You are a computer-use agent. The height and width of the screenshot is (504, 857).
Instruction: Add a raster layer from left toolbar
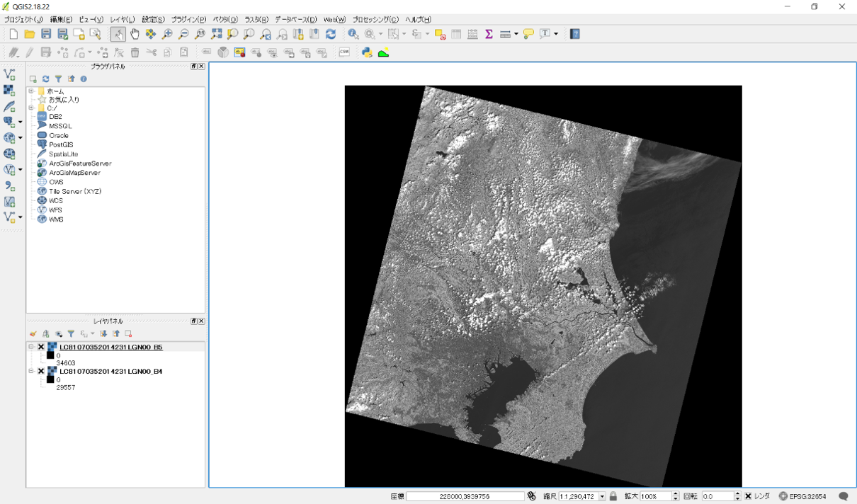[x=9, y=90]
